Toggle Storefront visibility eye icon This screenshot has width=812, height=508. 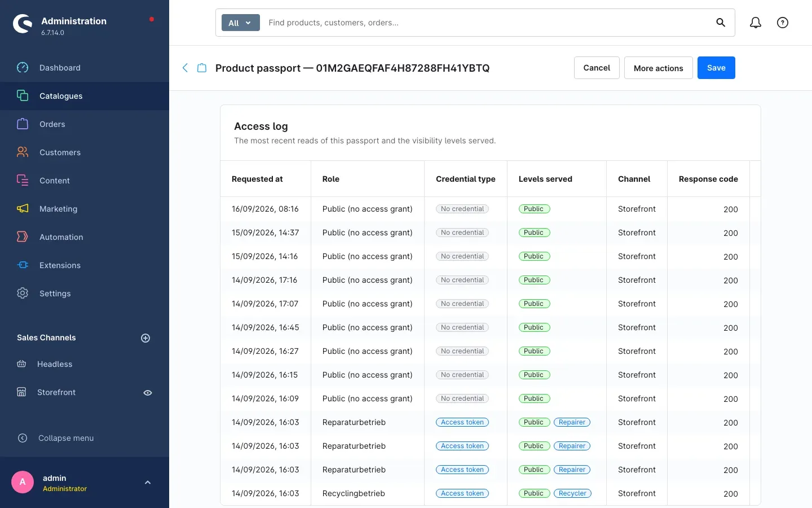[x=148, y=393]
